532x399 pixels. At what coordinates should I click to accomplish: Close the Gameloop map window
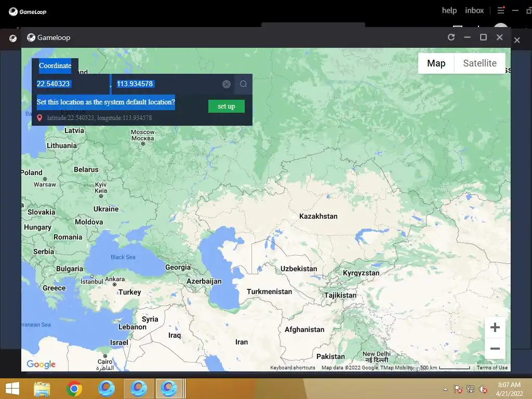499,37
